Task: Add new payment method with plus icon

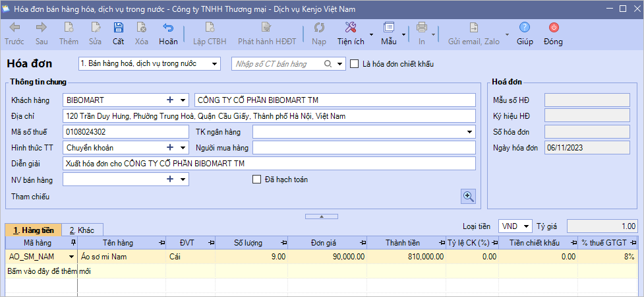Action: [170, 147]
